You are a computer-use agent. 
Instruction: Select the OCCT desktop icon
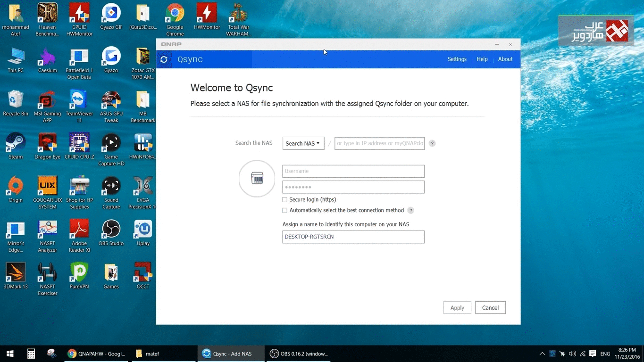point(143,276)
